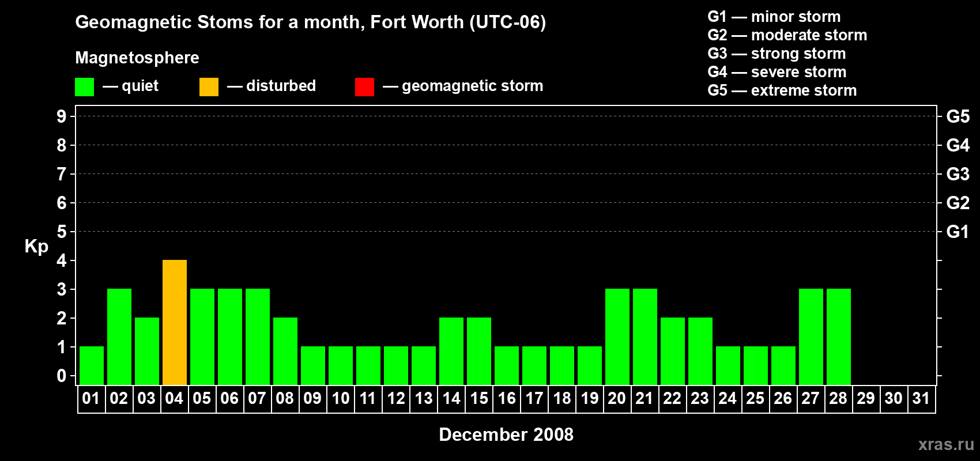Select the bar for day 27
The height and width of the screenshot is (461, 980).
coord(811,337)
